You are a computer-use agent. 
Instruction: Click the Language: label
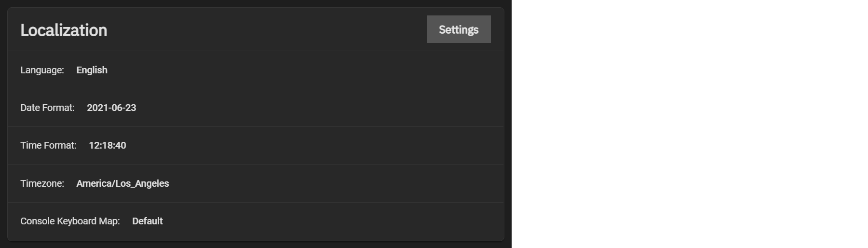[42, 70]
